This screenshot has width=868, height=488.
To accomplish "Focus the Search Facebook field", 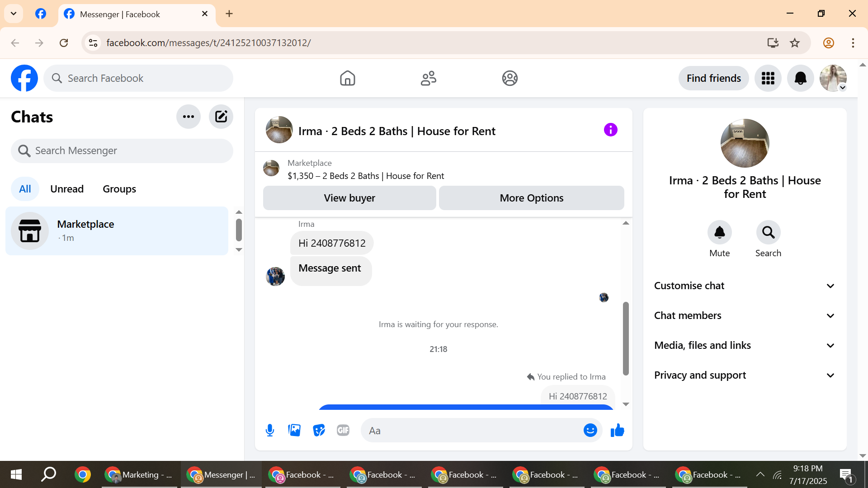I will point(138,78).
